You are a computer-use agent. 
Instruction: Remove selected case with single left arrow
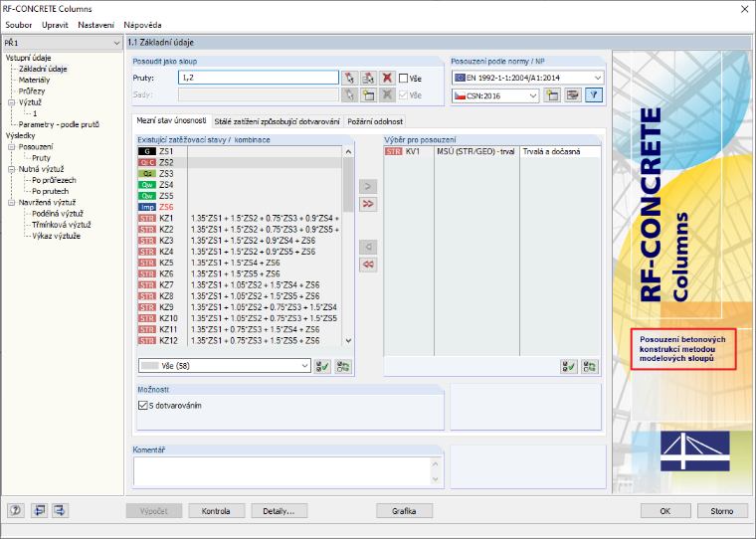coord(368,247)
